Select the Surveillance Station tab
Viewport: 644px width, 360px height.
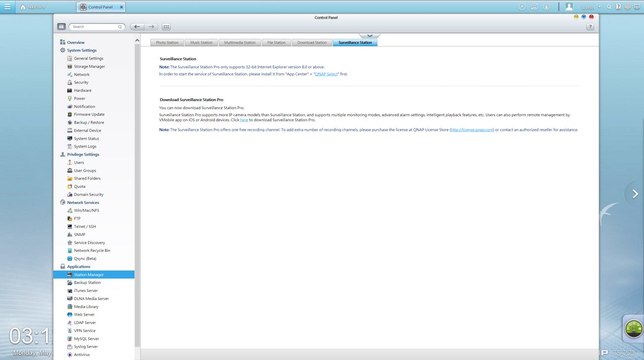(355, 42)
